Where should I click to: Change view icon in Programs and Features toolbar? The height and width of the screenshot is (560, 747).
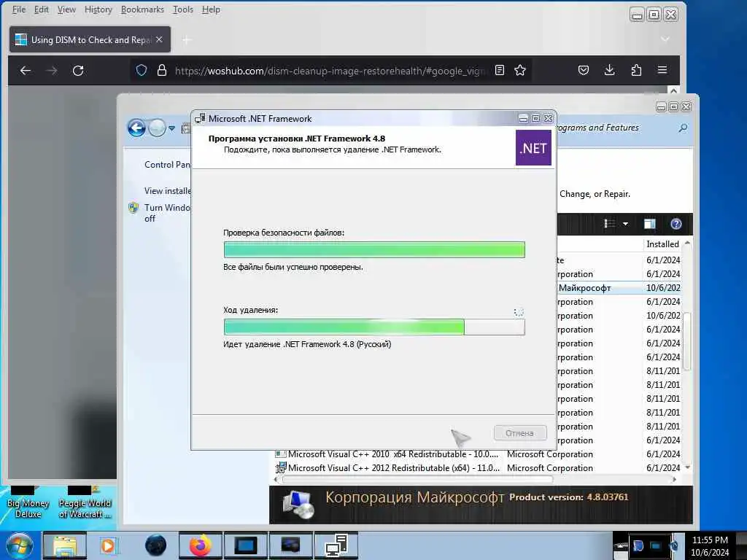click(x=609, y=224)
